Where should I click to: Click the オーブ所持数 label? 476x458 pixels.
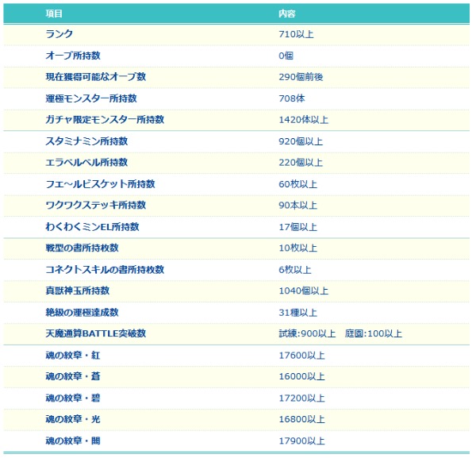click(x=73, y=56)
